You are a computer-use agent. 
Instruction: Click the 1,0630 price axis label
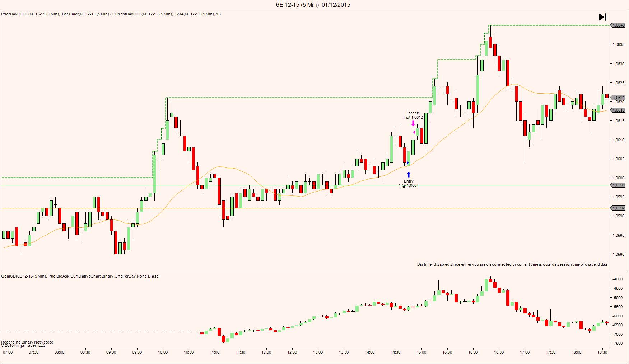coord(619,64)
